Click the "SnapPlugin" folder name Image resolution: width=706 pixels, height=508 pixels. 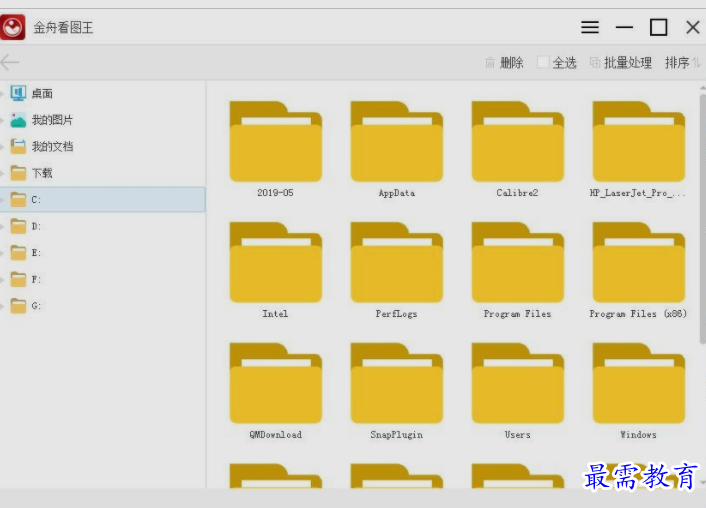[397, 435]
